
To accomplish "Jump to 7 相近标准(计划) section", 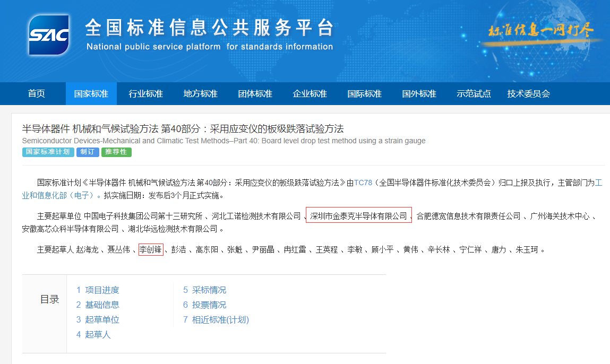I will [x=216, y=319].
